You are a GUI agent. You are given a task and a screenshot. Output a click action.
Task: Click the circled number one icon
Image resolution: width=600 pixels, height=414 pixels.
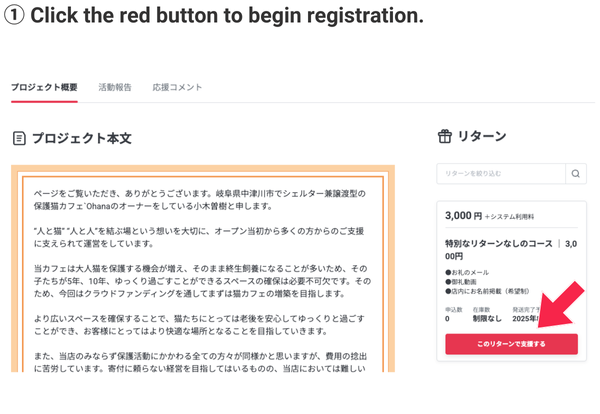[x=13, y=17]
